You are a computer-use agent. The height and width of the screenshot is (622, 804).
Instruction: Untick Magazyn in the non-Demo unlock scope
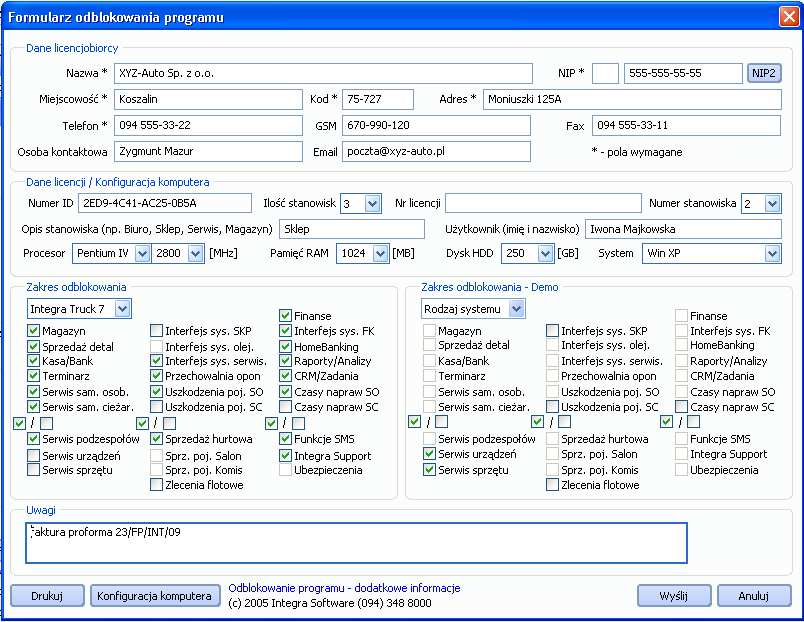point(33,331)
